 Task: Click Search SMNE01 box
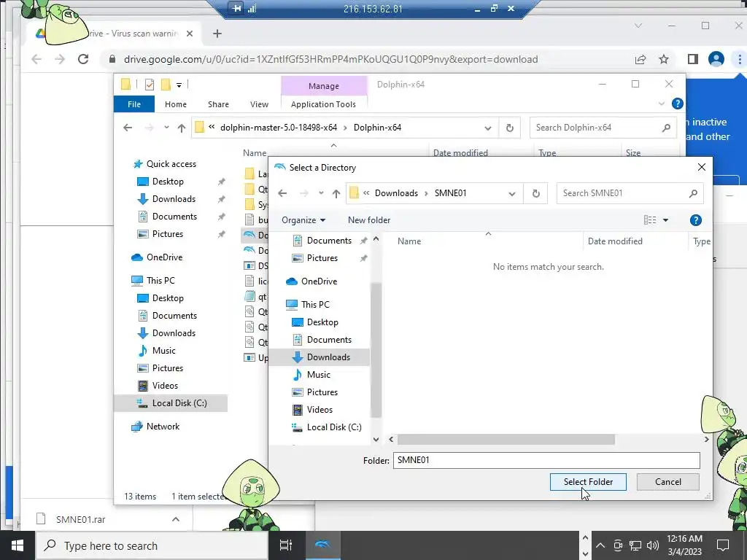point(630,192)
